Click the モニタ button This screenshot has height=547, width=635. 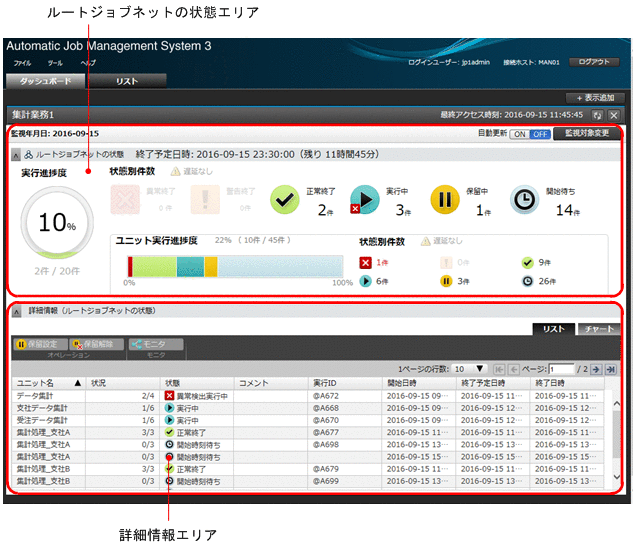click(x=156, y=344)
